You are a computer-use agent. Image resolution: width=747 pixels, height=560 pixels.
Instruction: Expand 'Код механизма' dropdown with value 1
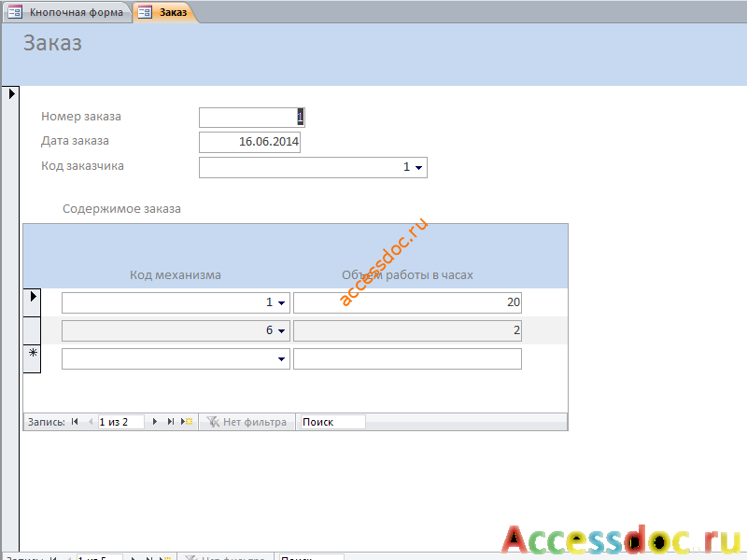282,302
